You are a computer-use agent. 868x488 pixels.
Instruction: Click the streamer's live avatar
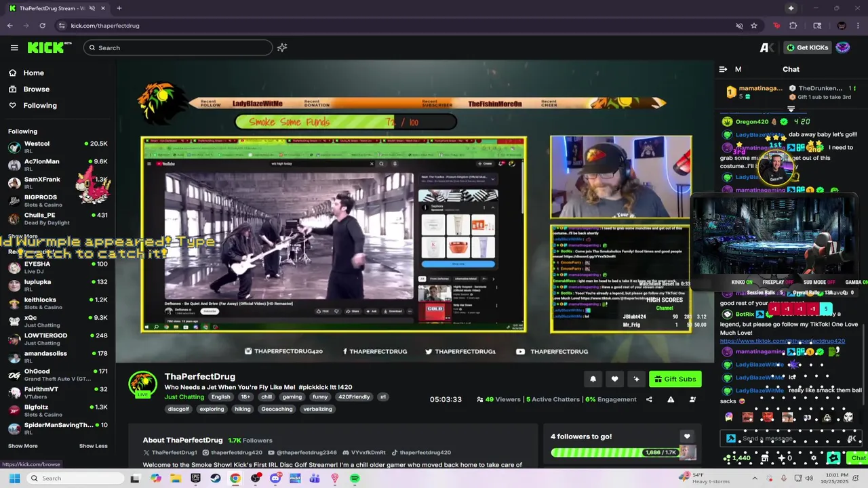143,384
